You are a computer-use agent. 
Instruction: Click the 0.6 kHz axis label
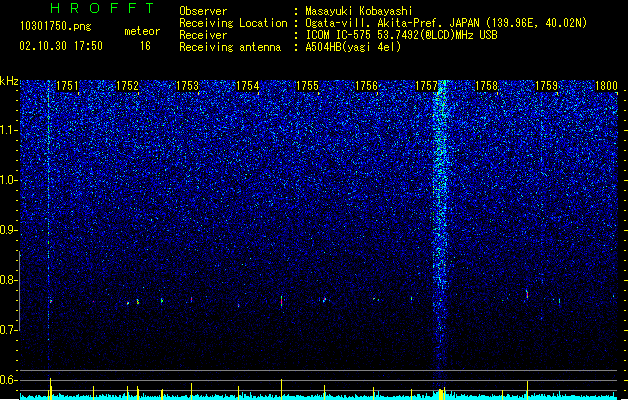(x=8, y=380)
